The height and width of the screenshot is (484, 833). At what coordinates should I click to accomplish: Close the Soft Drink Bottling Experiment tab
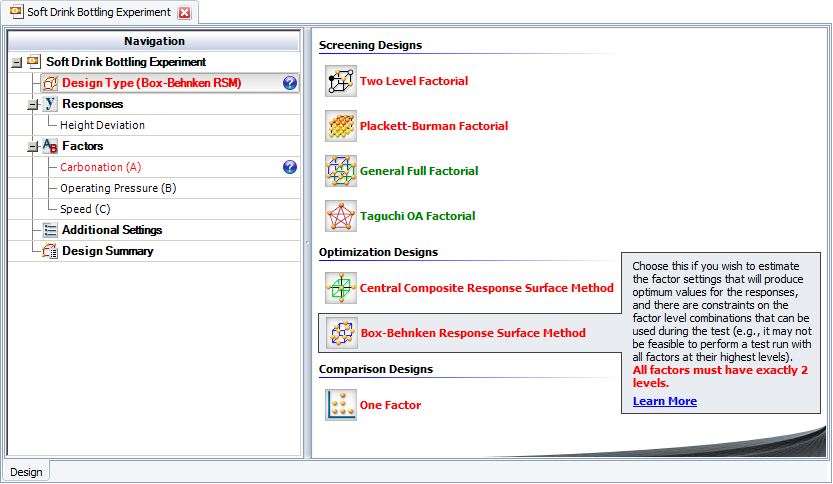[x=184, y=13]
